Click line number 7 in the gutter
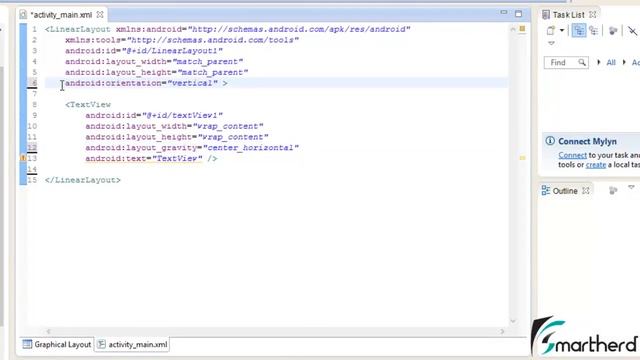 click(x=34, y=94)
